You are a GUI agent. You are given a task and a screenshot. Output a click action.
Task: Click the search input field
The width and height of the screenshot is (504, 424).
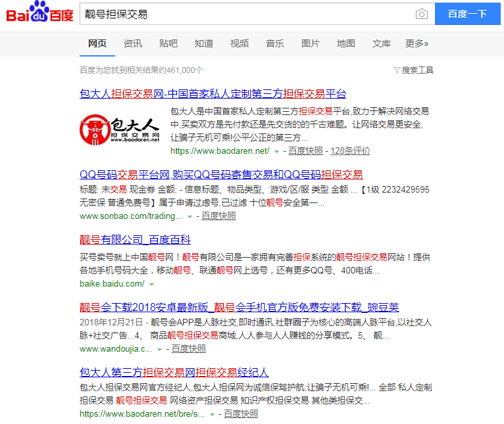coord(243,14)
